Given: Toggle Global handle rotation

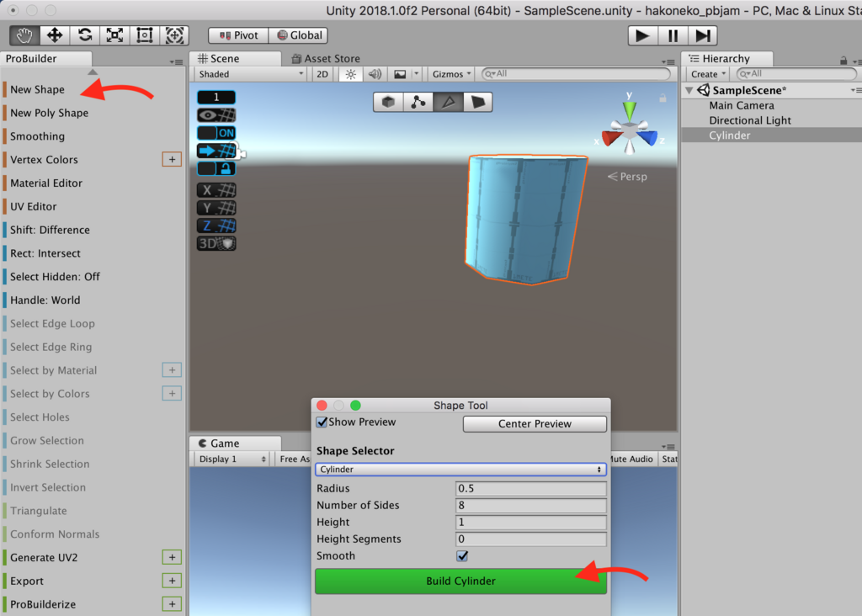Looking at the screenshot, I should click(299, 35).
